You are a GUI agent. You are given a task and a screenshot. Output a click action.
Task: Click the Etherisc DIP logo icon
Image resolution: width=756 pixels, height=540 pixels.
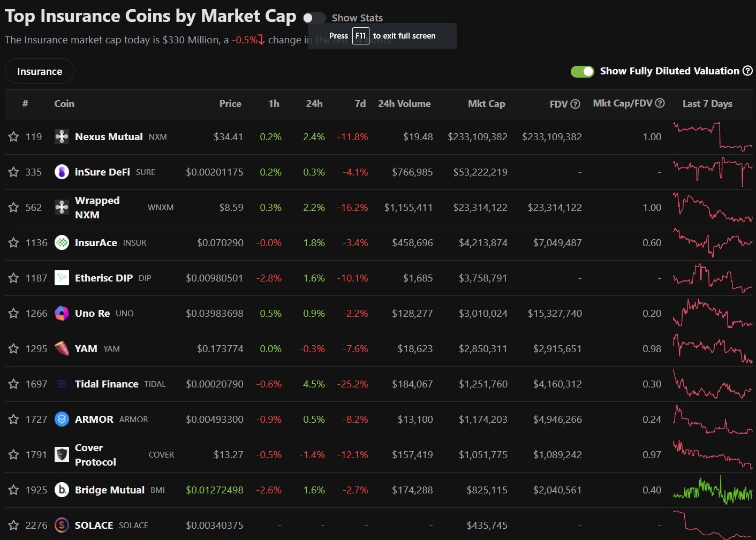pyautogui.click(x=62, y=278)
